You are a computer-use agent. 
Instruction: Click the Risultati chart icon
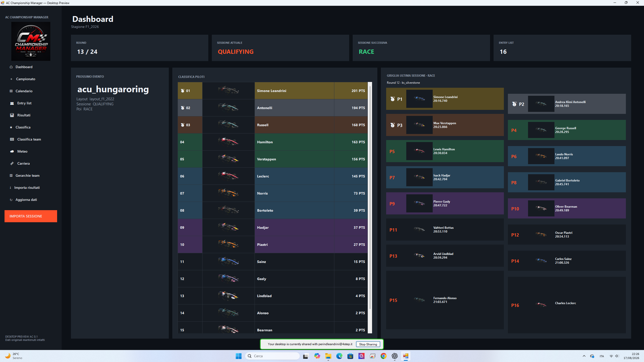12,115
